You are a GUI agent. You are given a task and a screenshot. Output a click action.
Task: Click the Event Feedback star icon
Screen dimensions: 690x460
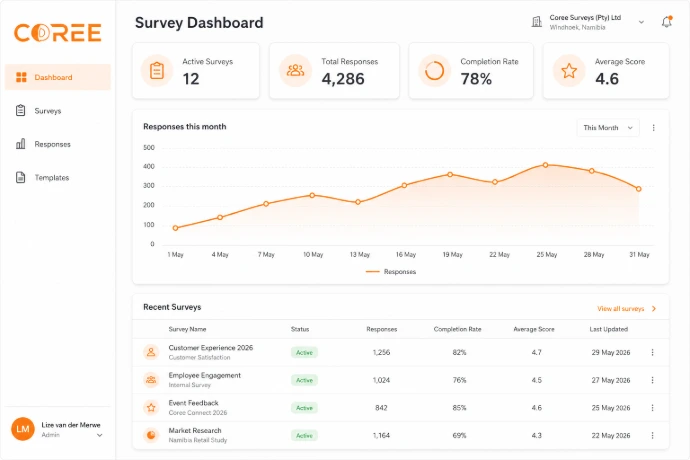click(x=151, y=408)
